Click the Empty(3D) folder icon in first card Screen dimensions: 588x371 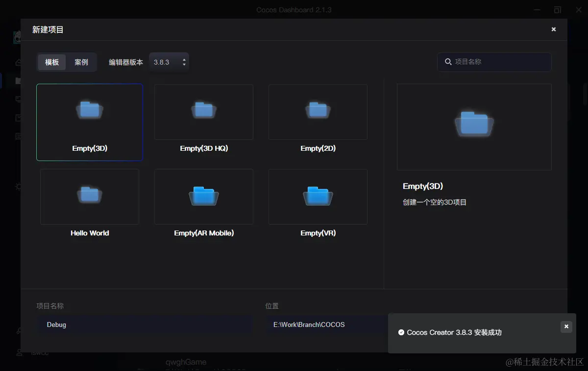90,110
